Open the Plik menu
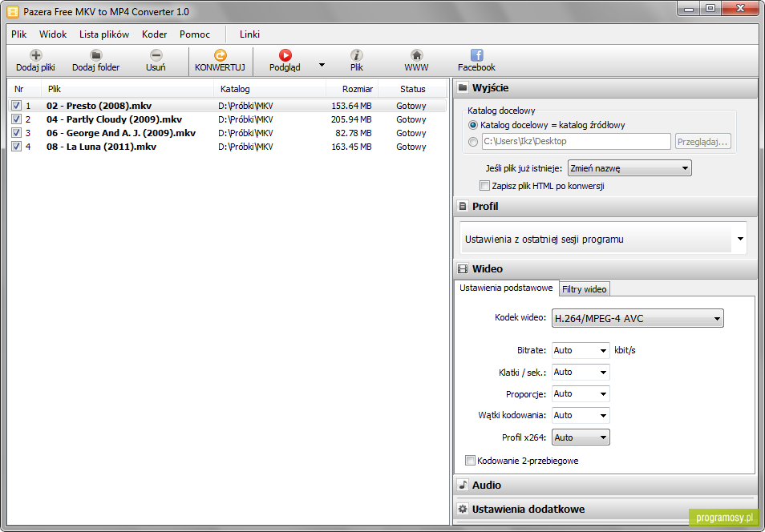 click(x=19, y=34)
